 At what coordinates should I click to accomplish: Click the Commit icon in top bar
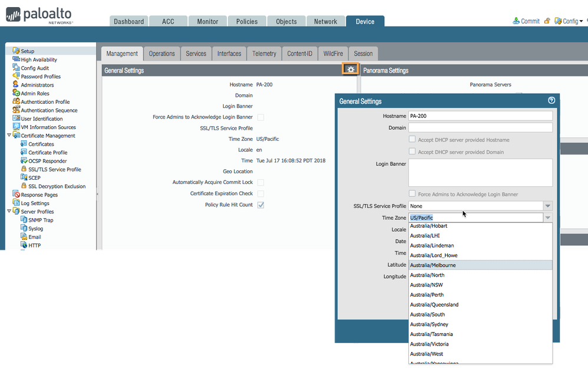pos(516,21)
